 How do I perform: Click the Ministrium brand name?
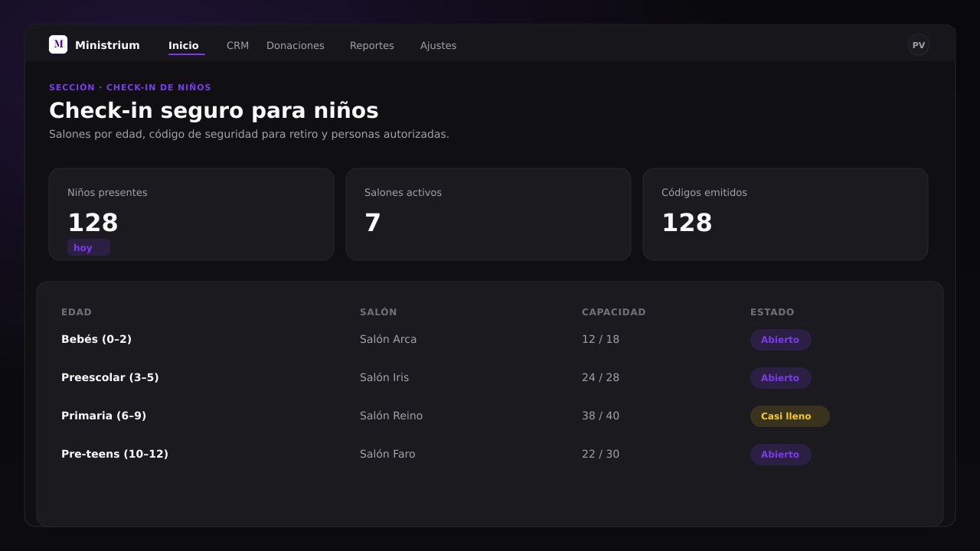click(107, 45)
